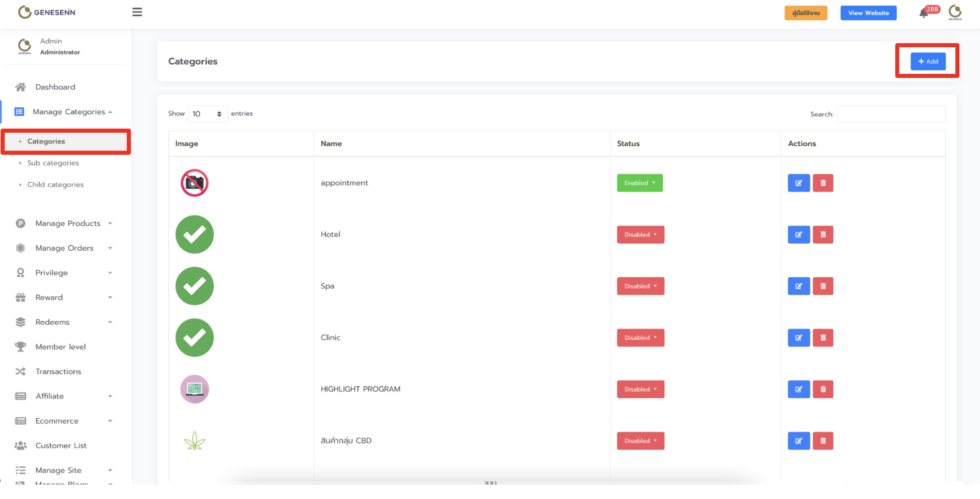The height and width of the screenshot is (499, 980).
Task: Click edit icon for appointment row
Action: (799, 183)
